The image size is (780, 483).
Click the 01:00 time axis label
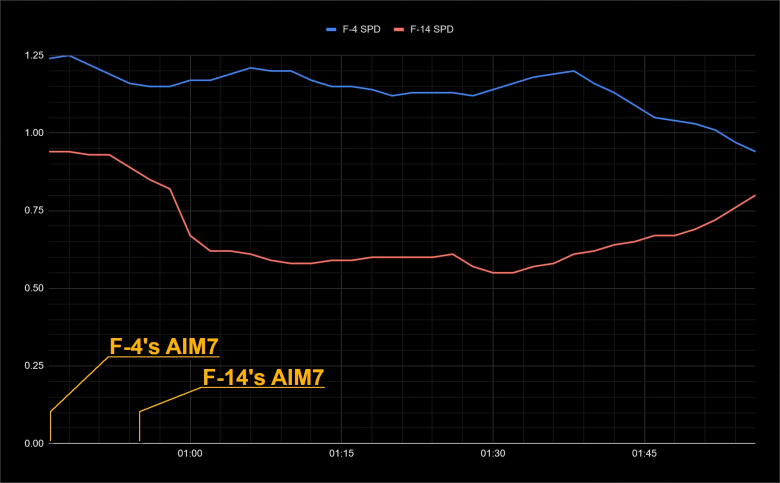point(190,454)
